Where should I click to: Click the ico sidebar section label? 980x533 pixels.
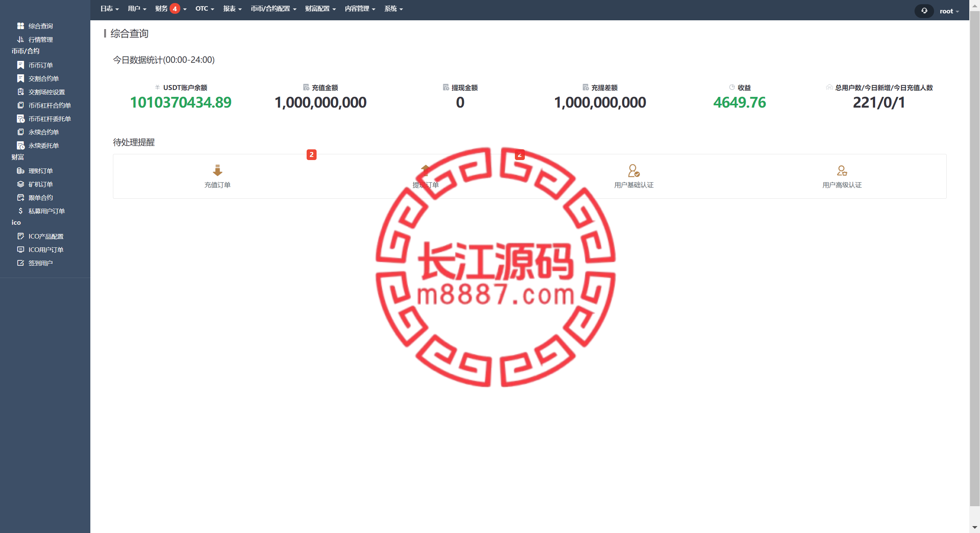16,222
